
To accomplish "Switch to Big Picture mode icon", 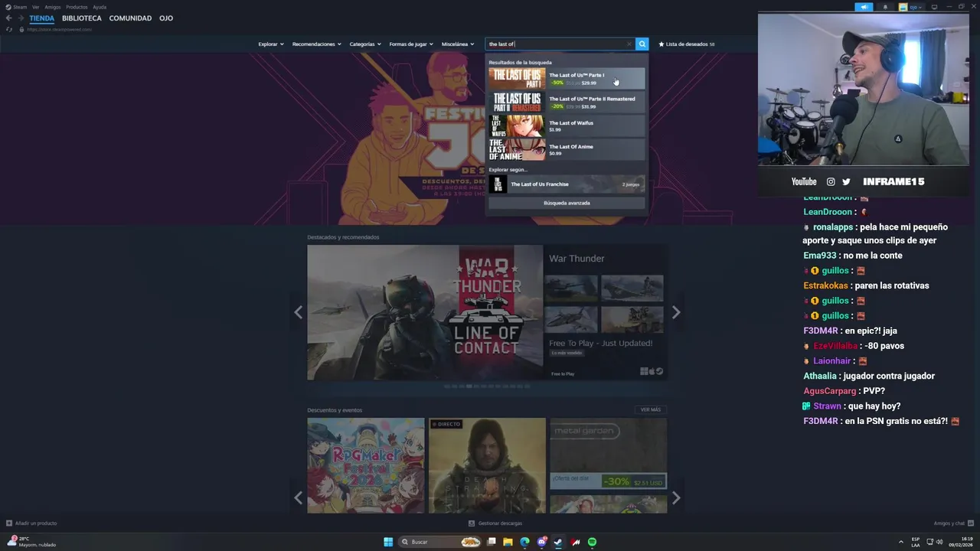I will (x=934, y=7).
